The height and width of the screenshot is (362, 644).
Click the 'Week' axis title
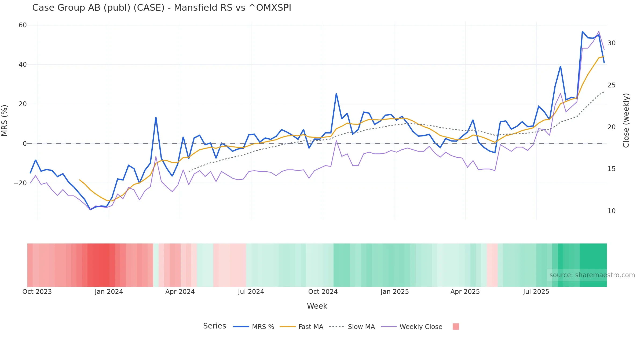coord(317,306)
